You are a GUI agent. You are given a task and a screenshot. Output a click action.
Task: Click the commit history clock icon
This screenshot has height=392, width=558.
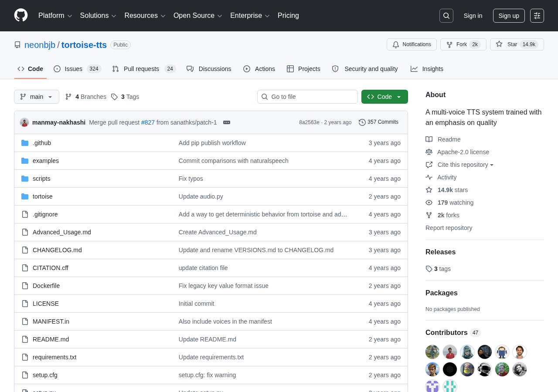362,122
